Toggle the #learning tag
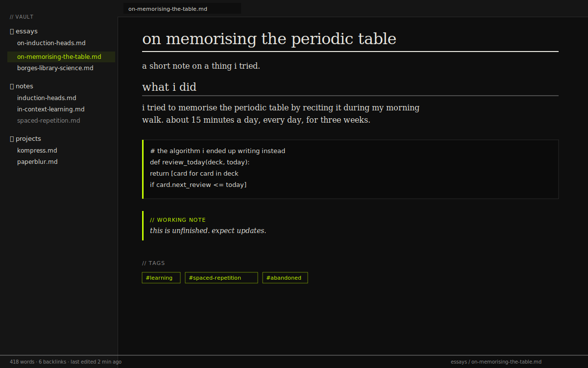This screenshot has height=368, width=588. 161,277
